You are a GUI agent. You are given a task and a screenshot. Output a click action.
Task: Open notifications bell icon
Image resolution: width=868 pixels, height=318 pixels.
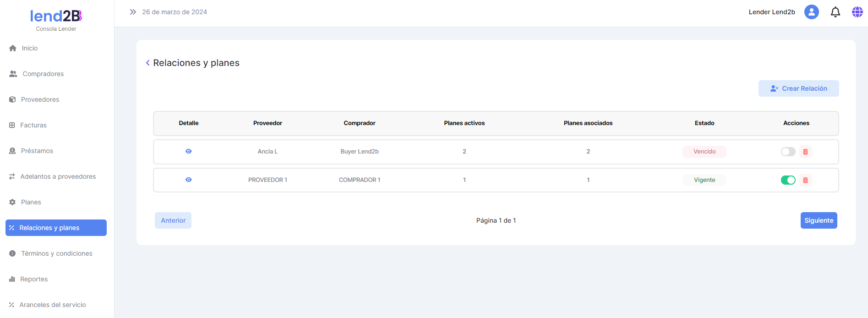835,12
